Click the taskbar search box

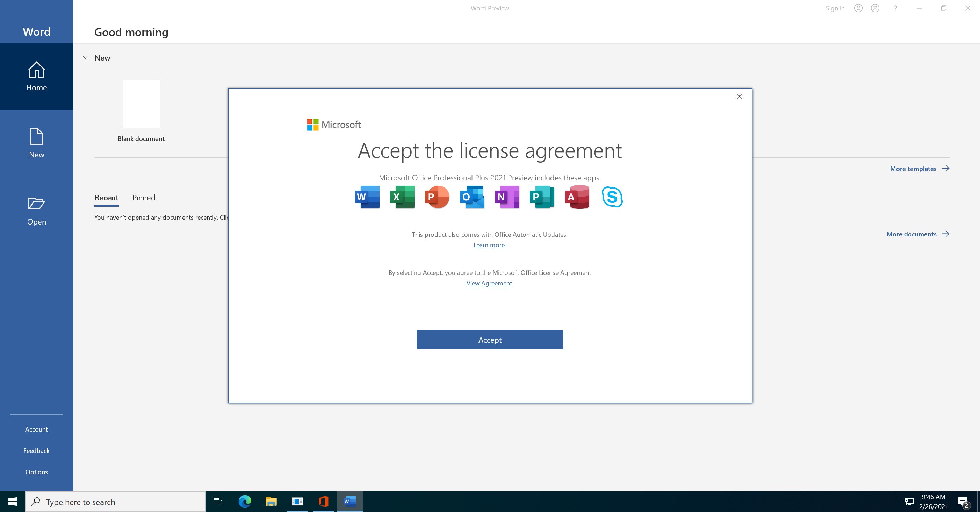tap(115, 502)
